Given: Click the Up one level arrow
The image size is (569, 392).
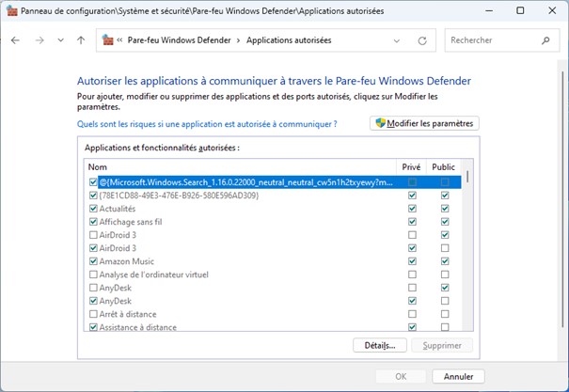Looking at the screenshot, I should point(81,40).
